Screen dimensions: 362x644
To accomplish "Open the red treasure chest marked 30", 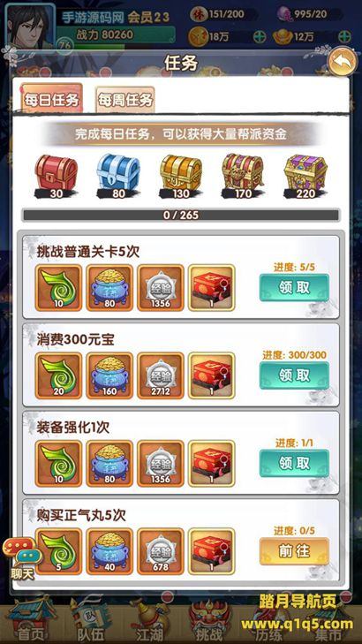I will [x=57, y=176].
